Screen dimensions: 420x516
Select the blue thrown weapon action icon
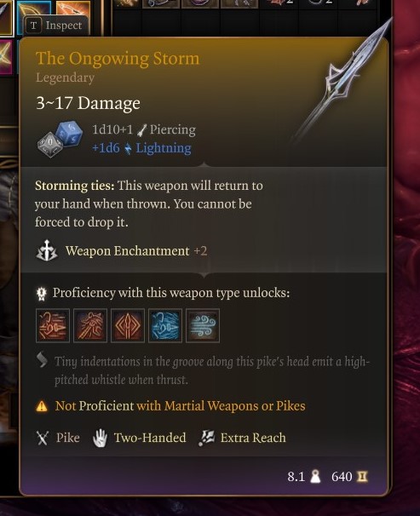coord(165,325)
